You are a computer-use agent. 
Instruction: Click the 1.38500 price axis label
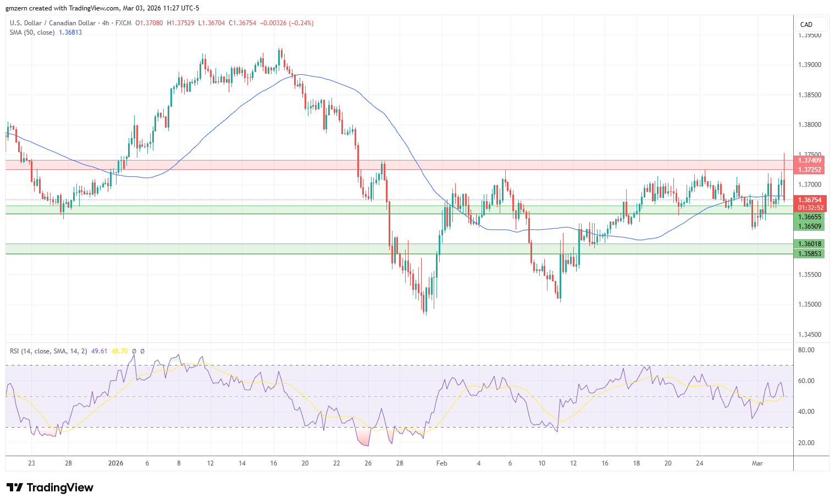pyautogui.click(x=809, y=95)
